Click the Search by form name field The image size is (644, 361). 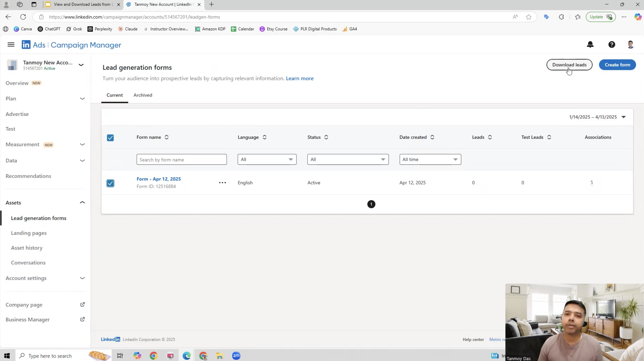point(181,159)
